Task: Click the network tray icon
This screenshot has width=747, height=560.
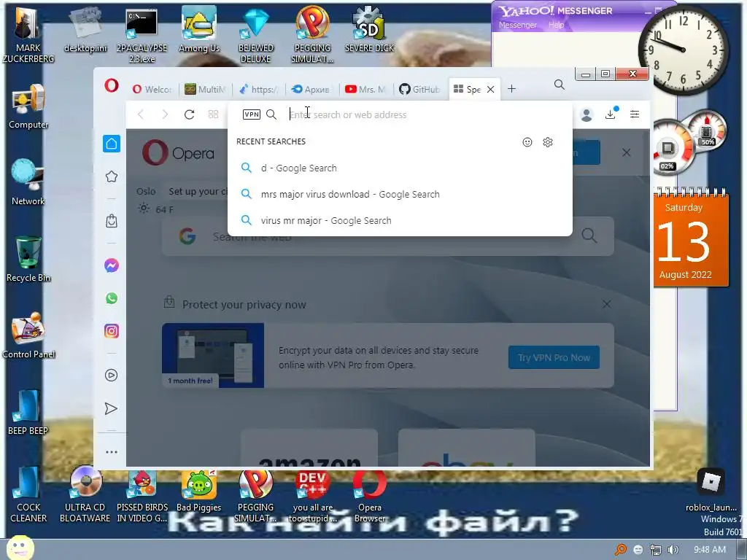Action: tap(656, 550)
